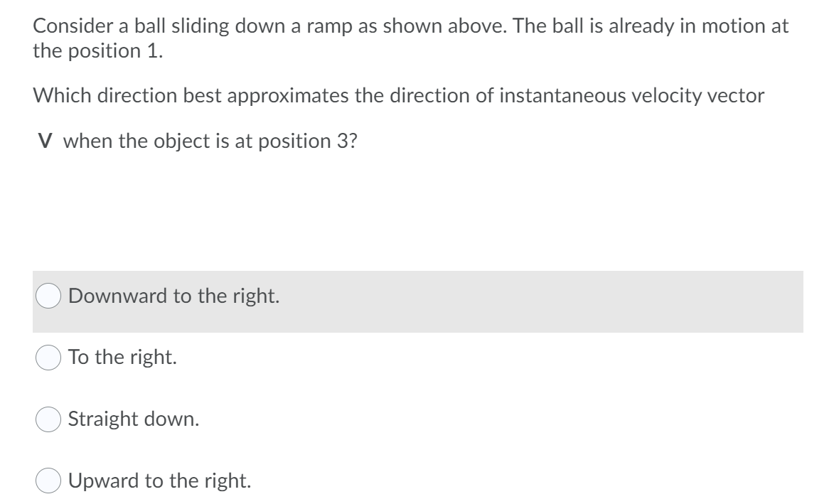834x504 pixels.
Task: Click the bold 'V' symbol in question
Action: tap(44, 141)
